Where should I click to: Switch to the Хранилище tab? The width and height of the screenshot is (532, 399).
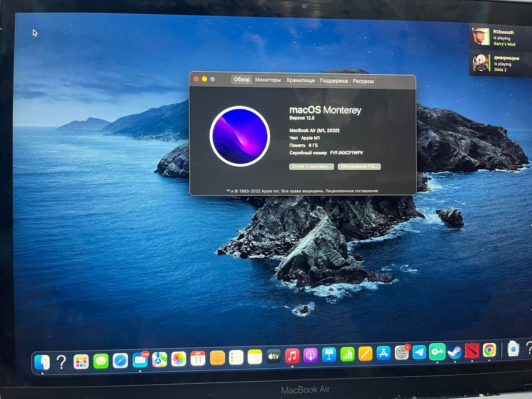pyautogui.click(x=300, y=80)
